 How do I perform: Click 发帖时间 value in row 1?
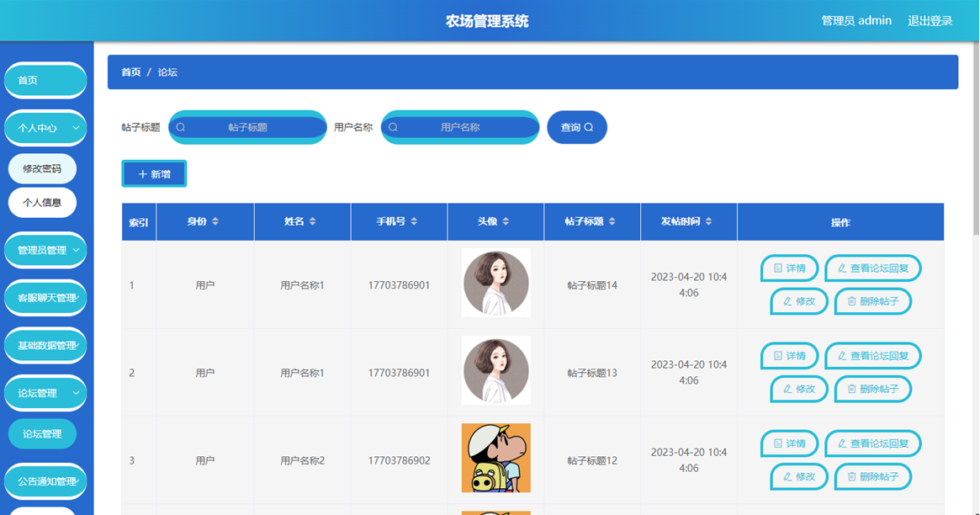click(689, 285)
